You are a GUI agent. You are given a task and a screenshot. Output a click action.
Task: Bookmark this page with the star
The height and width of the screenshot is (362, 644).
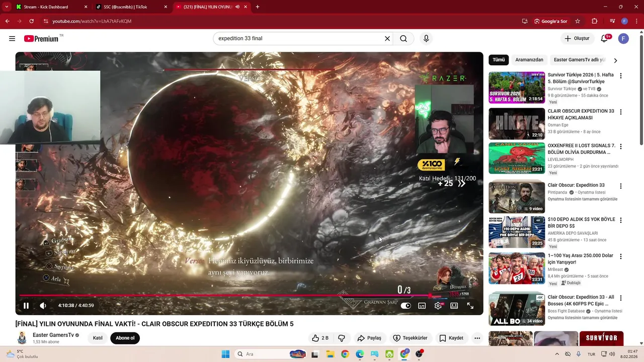[x=578, y=21]
